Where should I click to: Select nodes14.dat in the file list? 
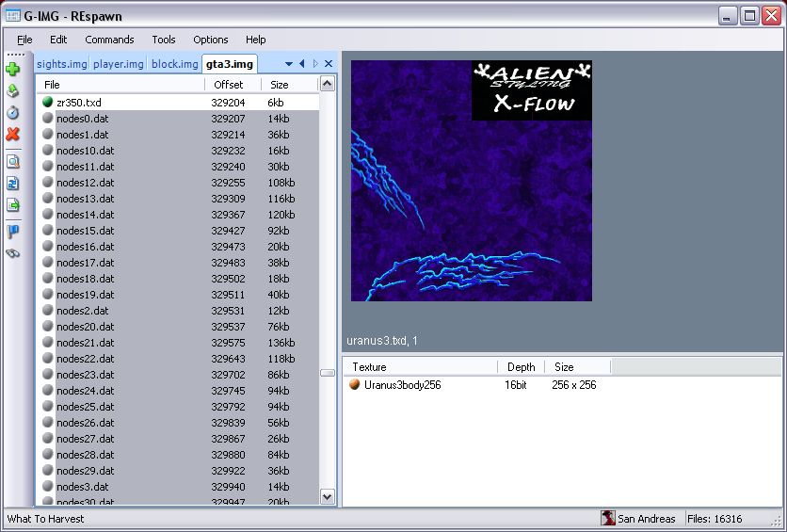[x=178, y=215]
